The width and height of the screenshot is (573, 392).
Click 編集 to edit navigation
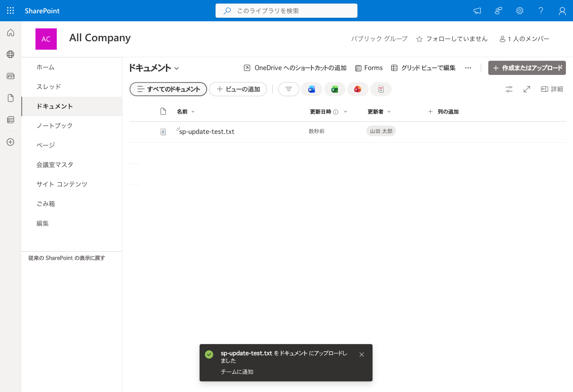[43, 223]
